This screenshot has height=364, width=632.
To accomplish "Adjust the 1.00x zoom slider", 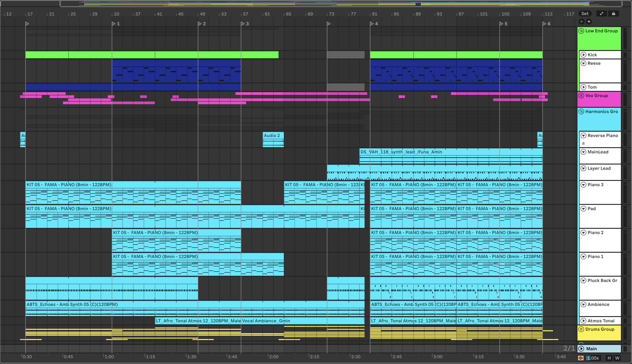I will pyautogui.click(x=593, y=358).
